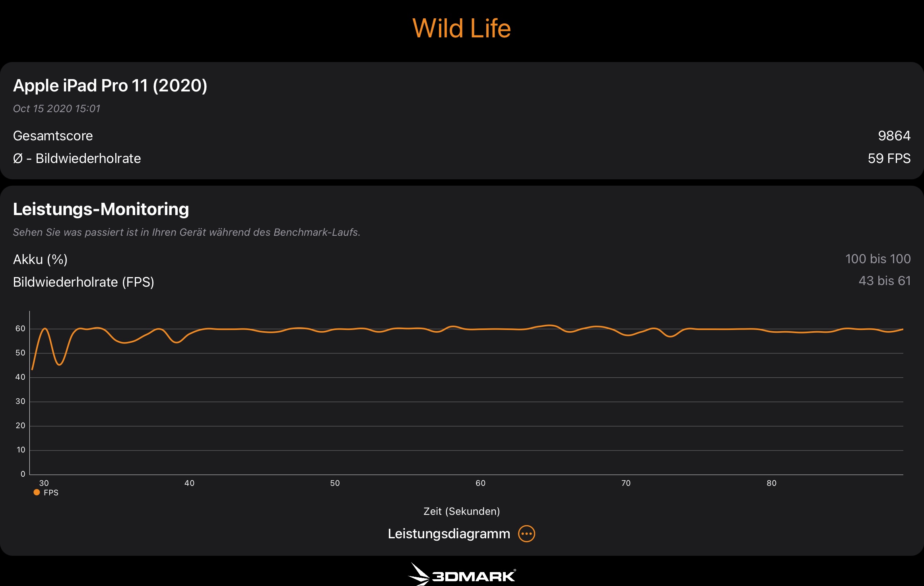
Task: Tap the Leistungsdiagramm label
Action: coord(448,534)
